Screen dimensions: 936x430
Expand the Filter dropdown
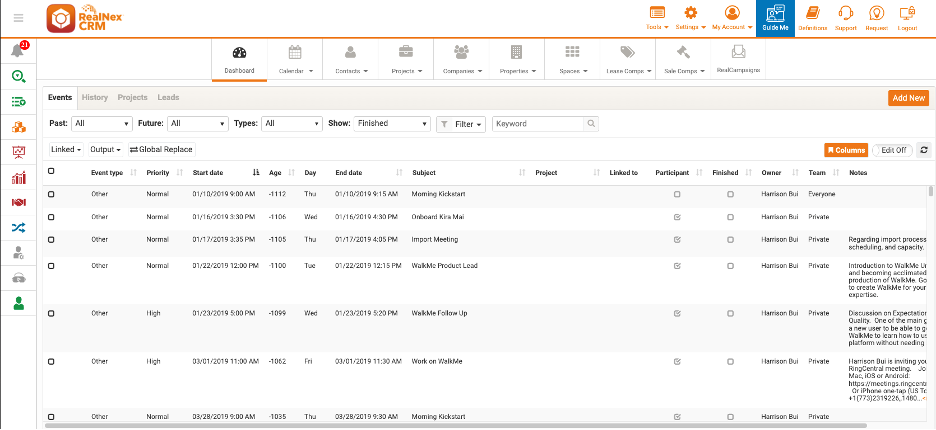click(x=461, y=124)
